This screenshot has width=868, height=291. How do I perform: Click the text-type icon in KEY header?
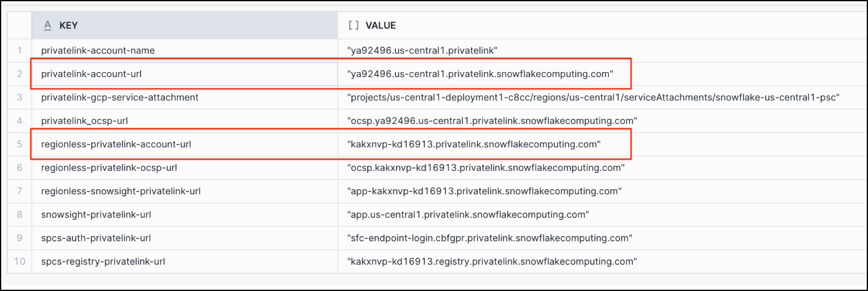coord(48,25)
